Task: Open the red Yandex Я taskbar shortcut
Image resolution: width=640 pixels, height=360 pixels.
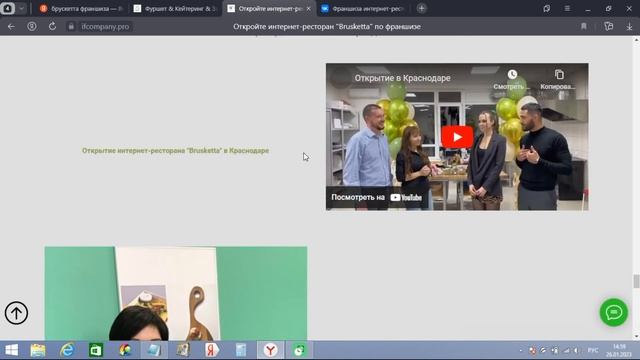Action: pyautogui.click(x=211, y=350)
